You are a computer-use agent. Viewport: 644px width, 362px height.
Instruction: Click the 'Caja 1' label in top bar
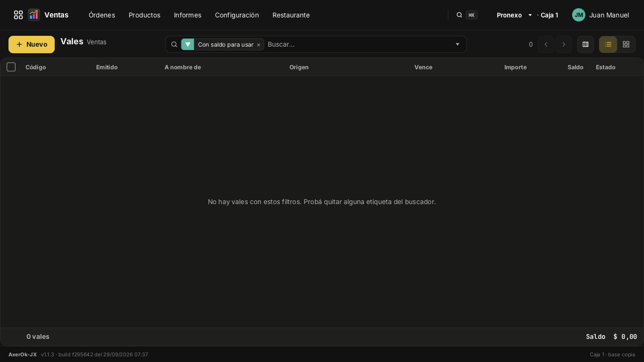(x=549, y=15)
